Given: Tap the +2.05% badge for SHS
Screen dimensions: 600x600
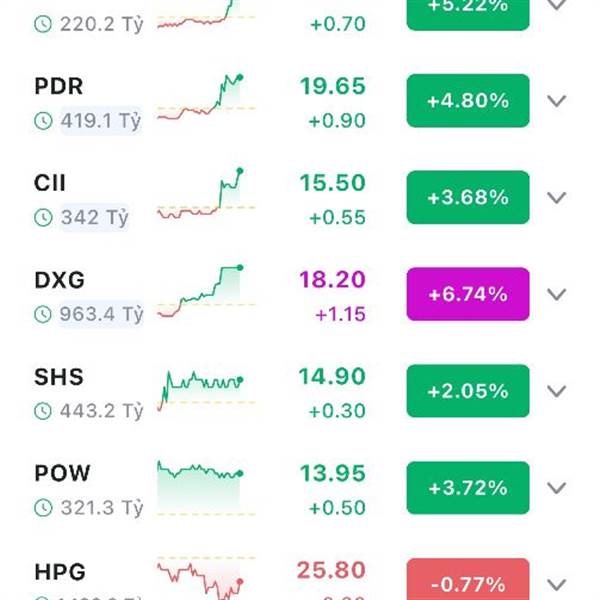Looking at the screenshot, I should (x=468, y=391).
